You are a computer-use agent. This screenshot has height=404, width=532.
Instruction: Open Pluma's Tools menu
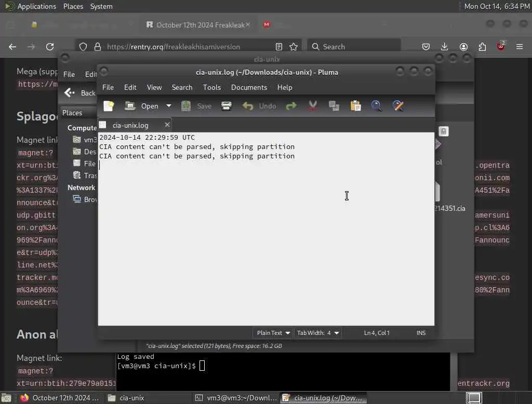pos(212,88)
